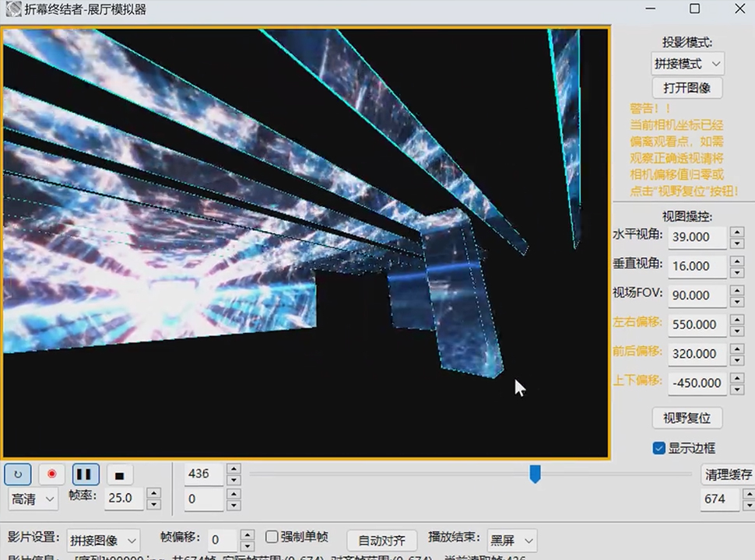Click the blue timeline slider handle
Image resolution: width=755 pixels, height=560 pixels.
[535, 474]
